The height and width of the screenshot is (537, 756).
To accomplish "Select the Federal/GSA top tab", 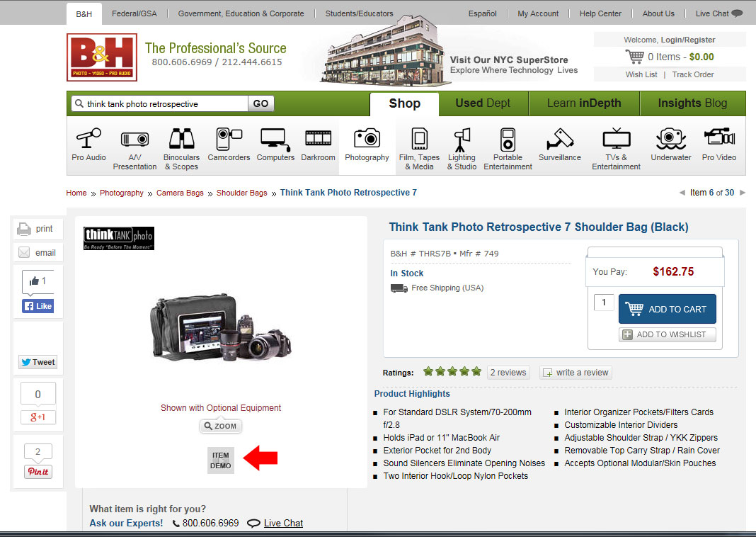I will [134, 13].
